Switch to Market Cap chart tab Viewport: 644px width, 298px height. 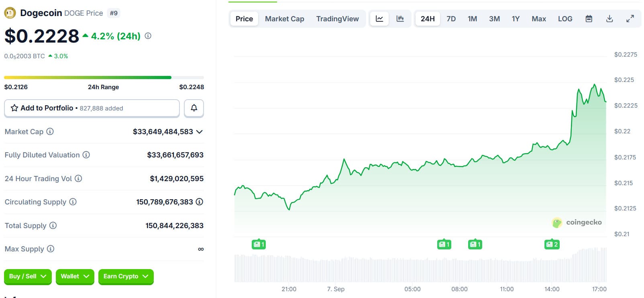[x=285, y=18]
